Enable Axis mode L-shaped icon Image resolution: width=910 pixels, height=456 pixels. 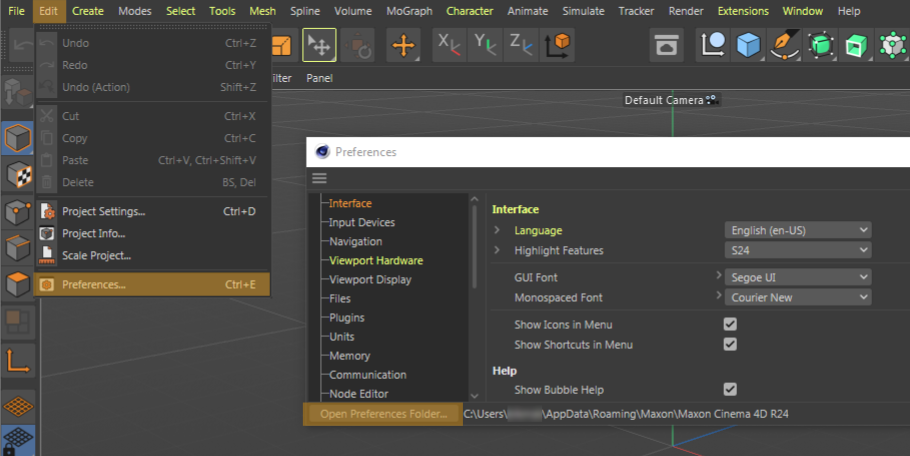tap(17, 360)
